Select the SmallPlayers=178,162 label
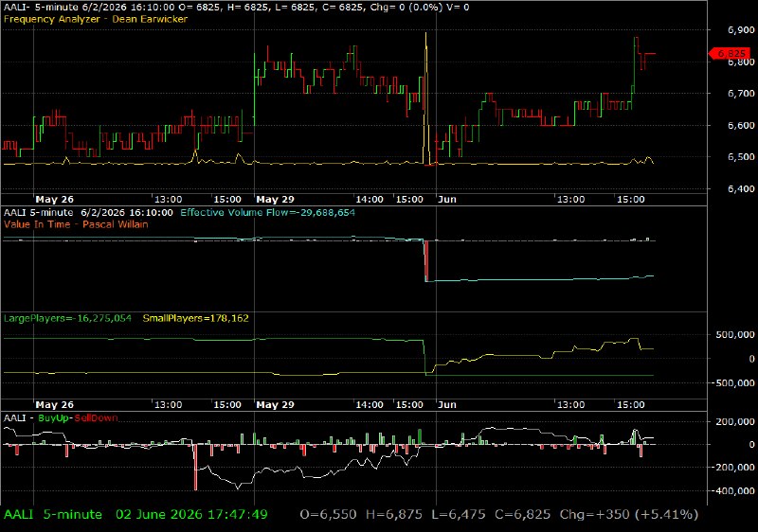 point(195,318)
